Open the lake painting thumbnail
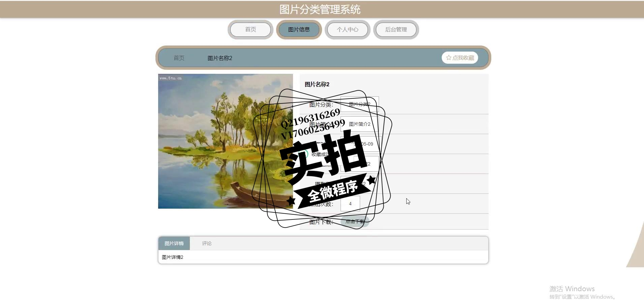The image size is (644, 302). (226, 141)
